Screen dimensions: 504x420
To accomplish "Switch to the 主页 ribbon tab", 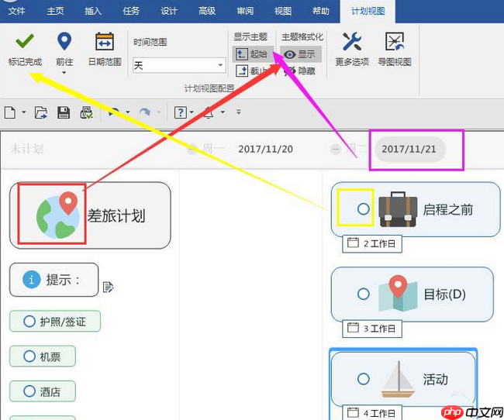I will 56,11.
